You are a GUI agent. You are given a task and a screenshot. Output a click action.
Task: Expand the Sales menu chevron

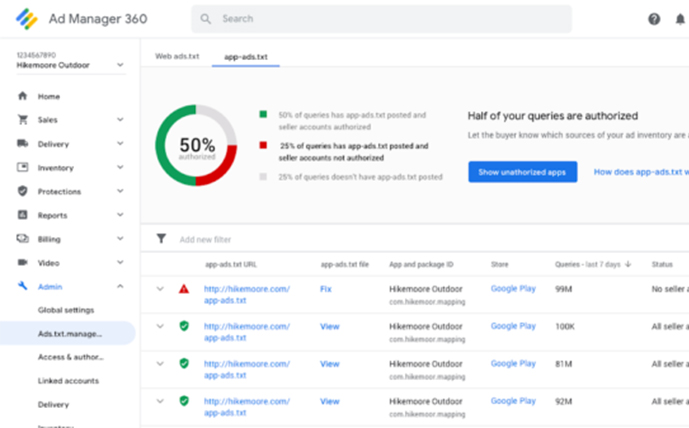pos(120,120)
